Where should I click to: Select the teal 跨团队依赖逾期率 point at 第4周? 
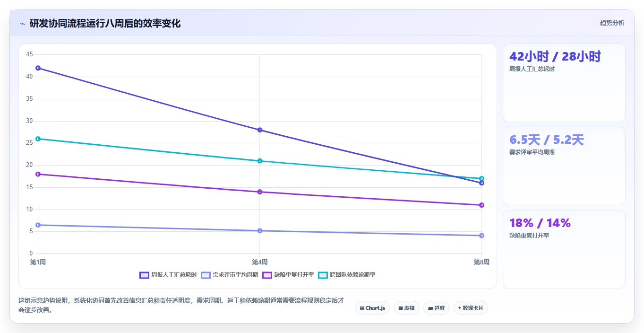[x=259, y=161]
